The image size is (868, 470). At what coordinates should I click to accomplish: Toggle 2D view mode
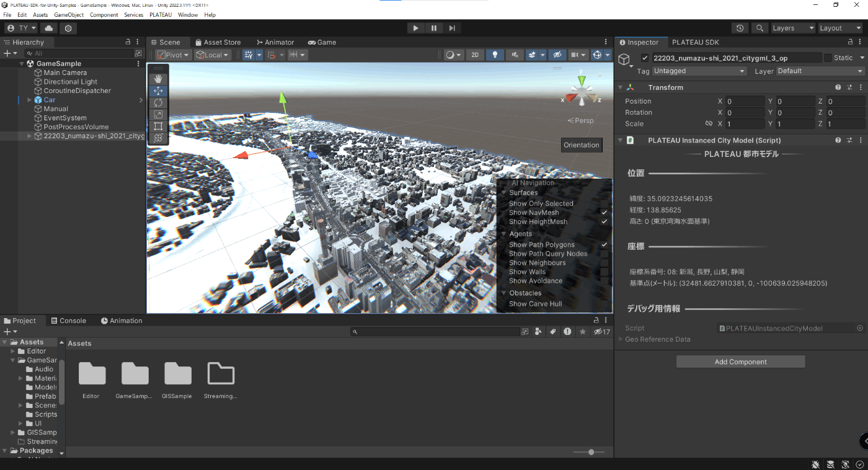(475, 55)
